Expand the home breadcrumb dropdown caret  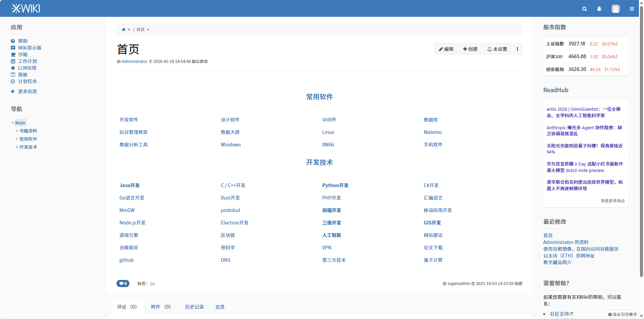coord(129,30)
